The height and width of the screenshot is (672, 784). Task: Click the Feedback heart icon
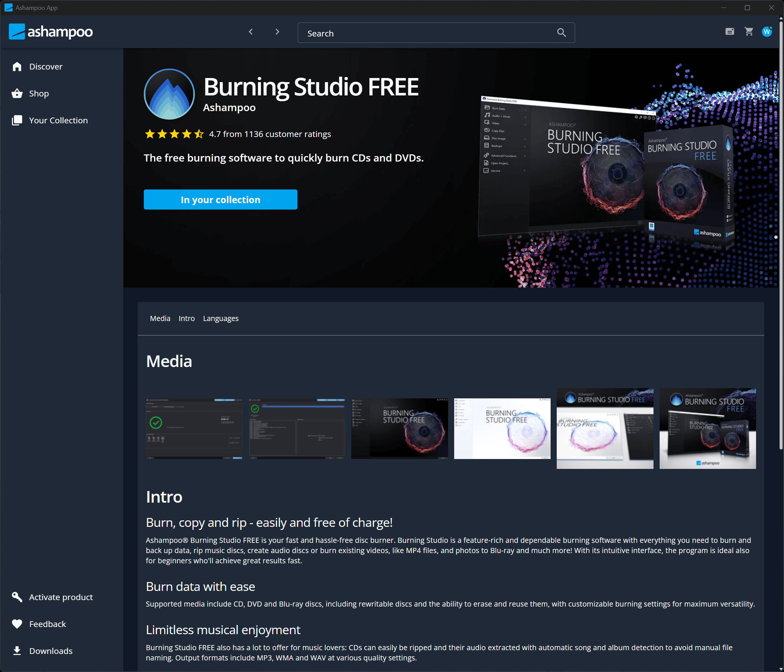17,624
